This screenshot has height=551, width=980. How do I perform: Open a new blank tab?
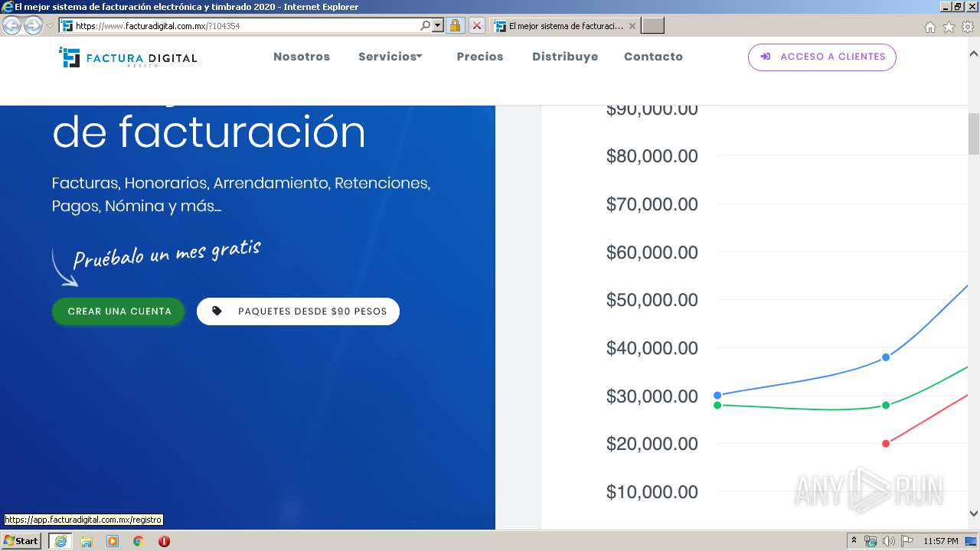coord(652,26)
